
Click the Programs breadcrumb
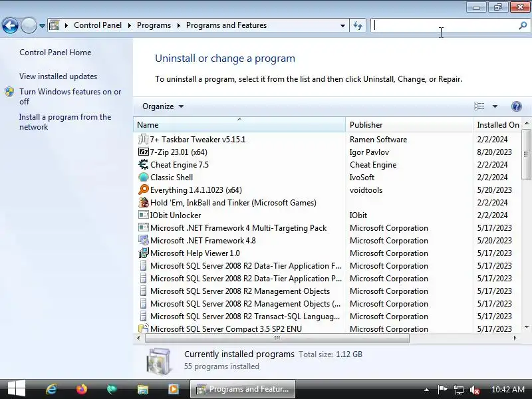point(154,25)
